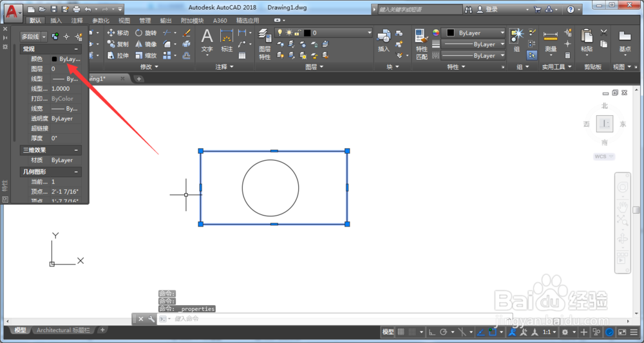
Task: Select the Move (移动) tool
Action: [118, 33]
